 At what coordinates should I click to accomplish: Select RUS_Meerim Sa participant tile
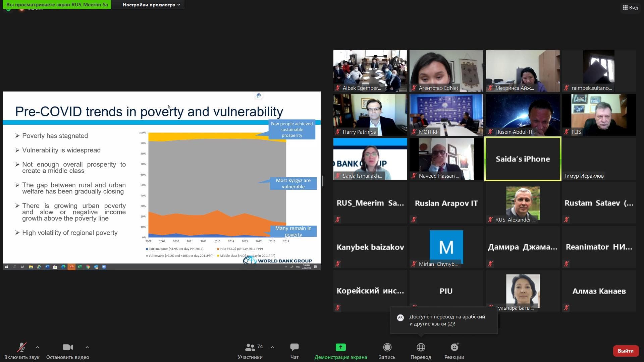tap(370, 203)
